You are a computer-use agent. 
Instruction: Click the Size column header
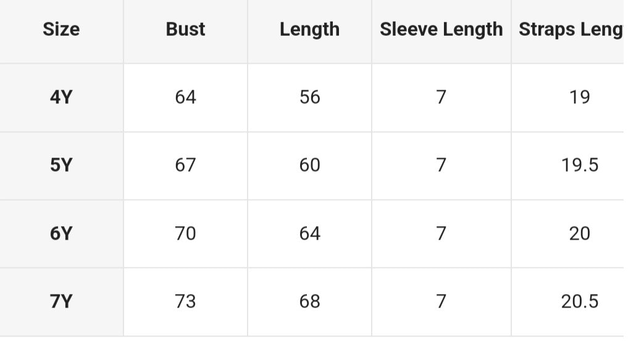(61, 30)
